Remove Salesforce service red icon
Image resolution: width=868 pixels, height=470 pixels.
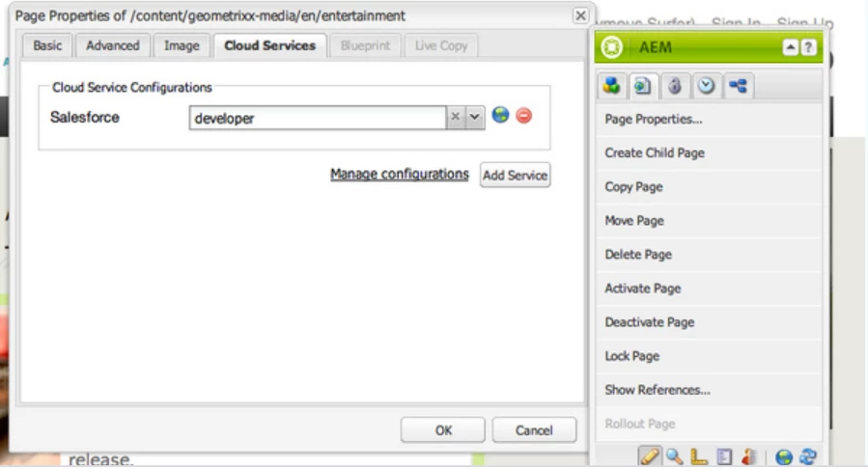[523, 116]
